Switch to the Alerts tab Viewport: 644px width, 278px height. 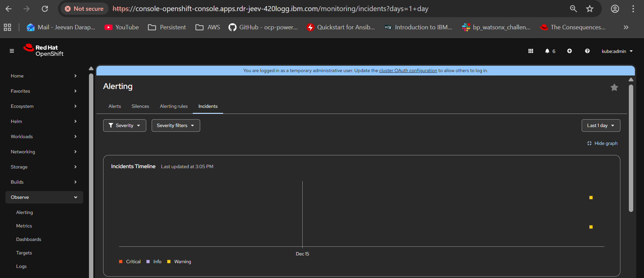(x=115, y=106)
